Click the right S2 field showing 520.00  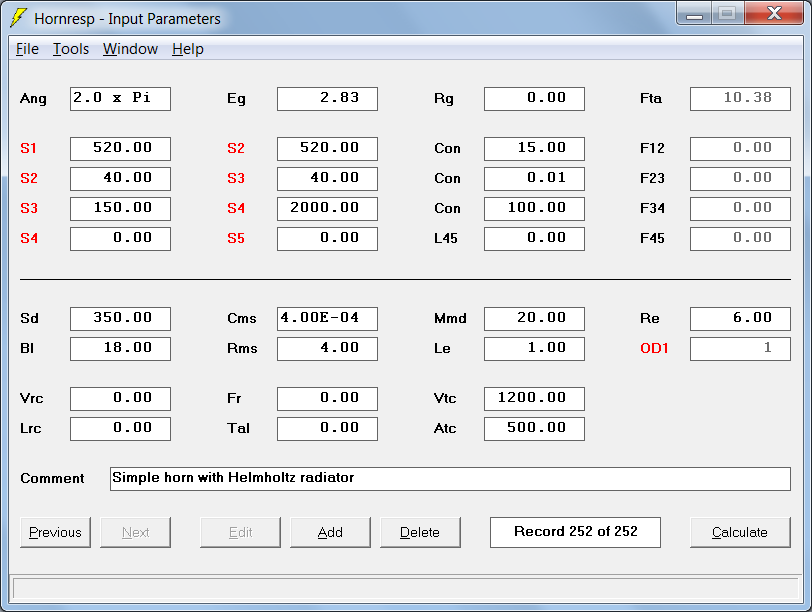pyautogui.click(x=327, y=149)
